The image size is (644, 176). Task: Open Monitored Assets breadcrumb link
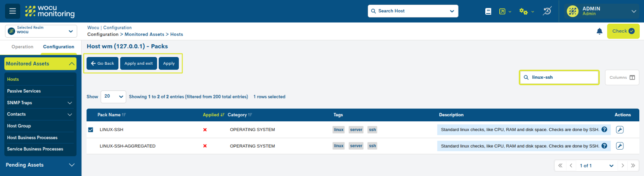(144, 35)
